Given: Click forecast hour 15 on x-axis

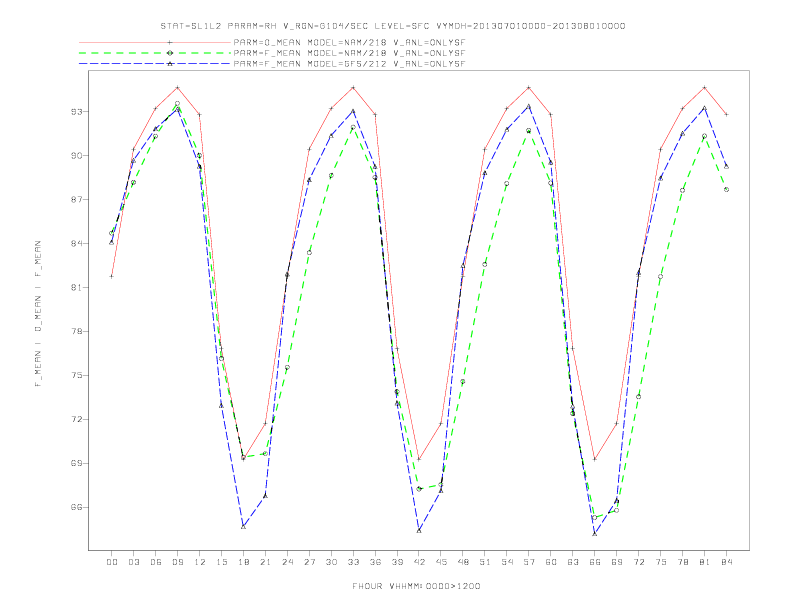Looking at the screenshot, I should (x=221, y=562).
